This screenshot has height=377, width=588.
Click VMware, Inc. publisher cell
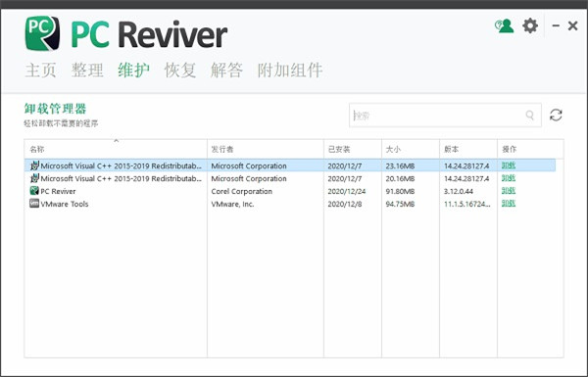[232, 204]
